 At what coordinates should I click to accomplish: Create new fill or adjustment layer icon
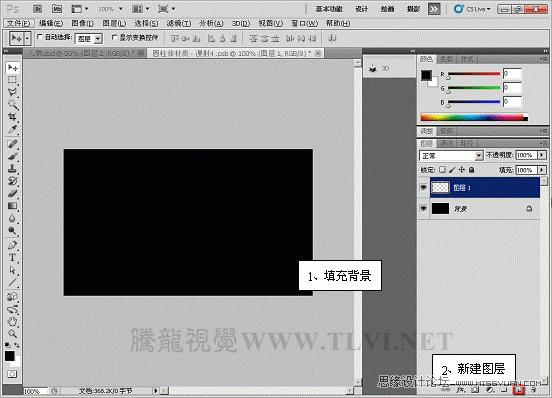tap(490, 390)
